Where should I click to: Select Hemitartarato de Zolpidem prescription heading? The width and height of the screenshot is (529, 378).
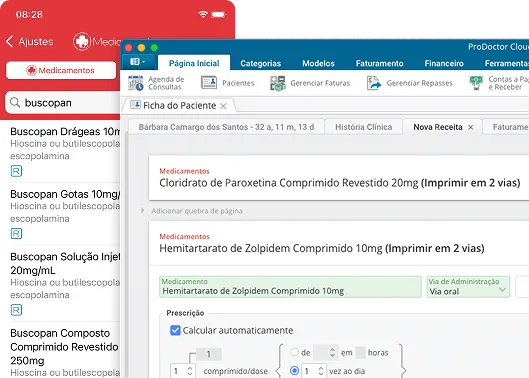tap(322, 248)
